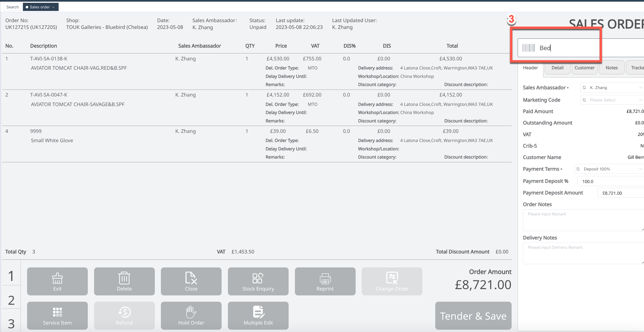The image size is (644, 332).
Task: Click the Exit brush icon button
Action: [x=57, y=281]
